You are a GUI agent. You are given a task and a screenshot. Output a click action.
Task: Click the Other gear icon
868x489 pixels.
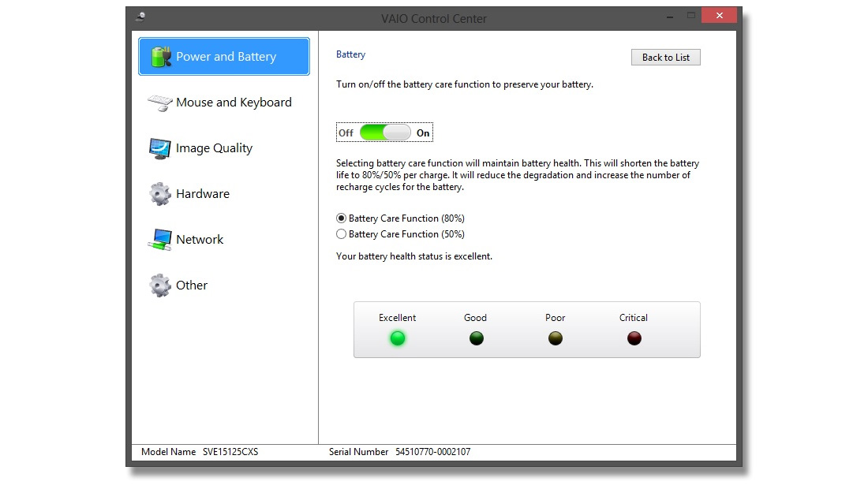pyautogui.click(x=160, y=286)
